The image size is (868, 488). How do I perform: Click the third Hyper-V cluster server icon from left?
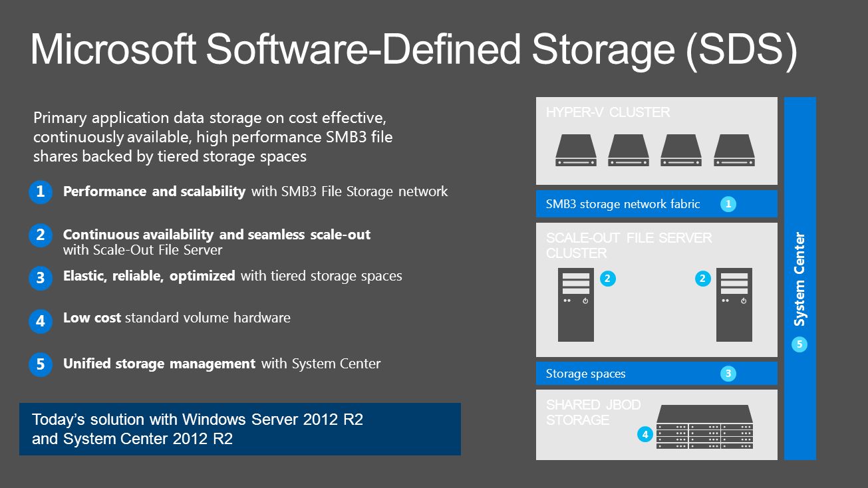[681, 150]
